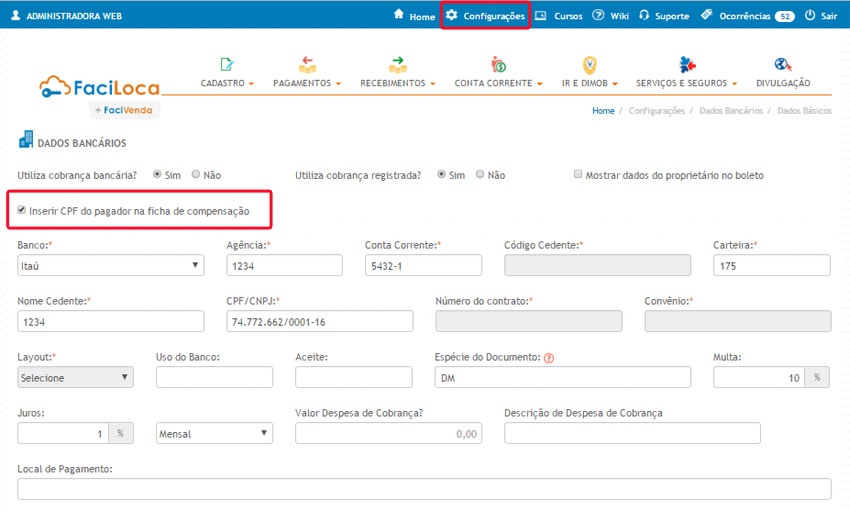Click the Serviços e Seguros icon
This screenshot has height=511, width=850.
point(687,65)
